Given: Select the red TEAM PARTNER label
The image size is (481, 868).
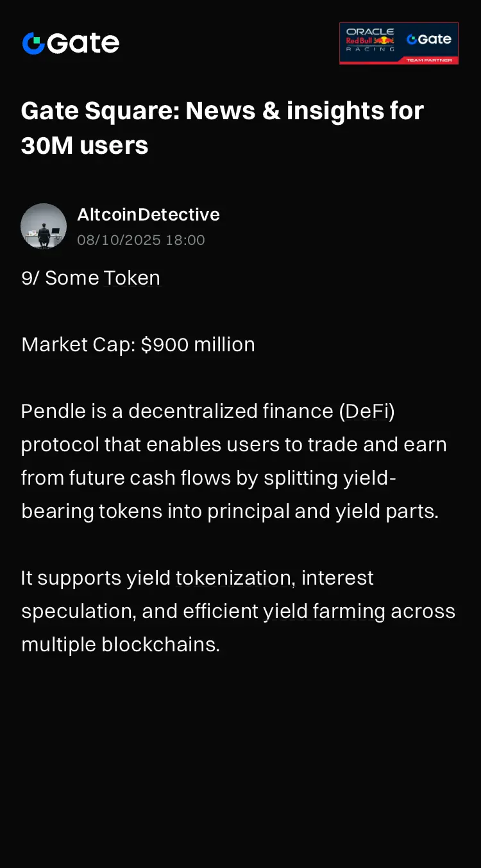Looking at the screenshot, I should [428, 60].
